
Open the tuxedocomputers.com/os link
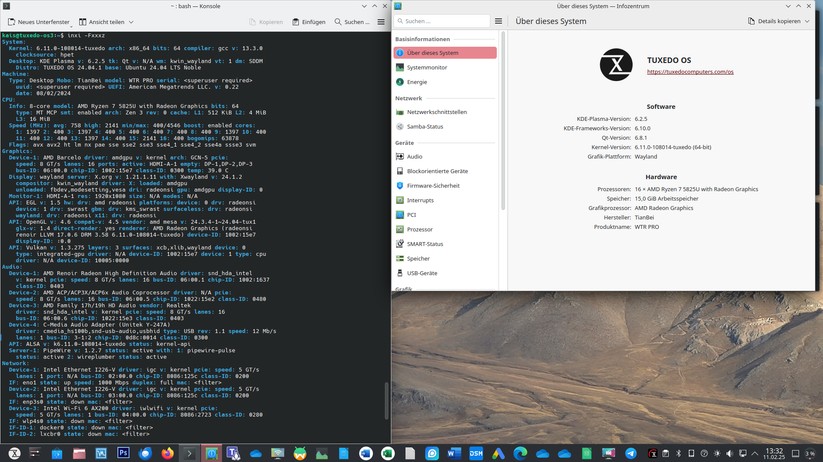[x=690, y=72]
